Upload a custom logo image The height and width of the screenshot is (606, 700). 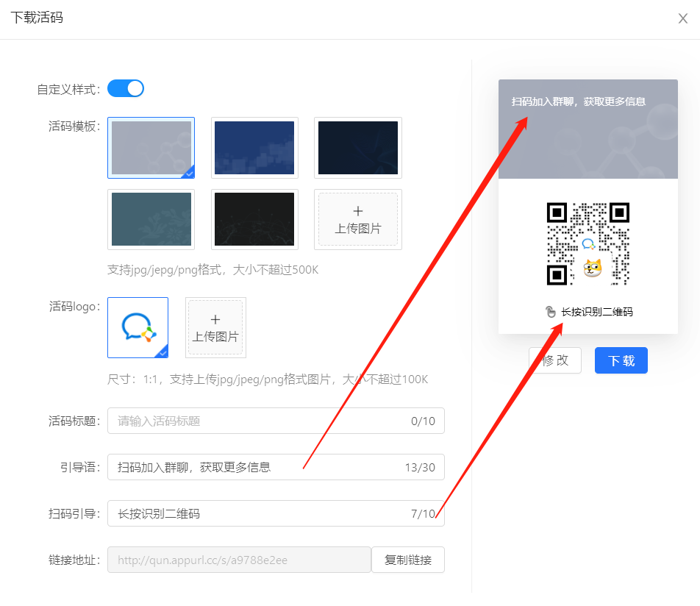(215, 328)
